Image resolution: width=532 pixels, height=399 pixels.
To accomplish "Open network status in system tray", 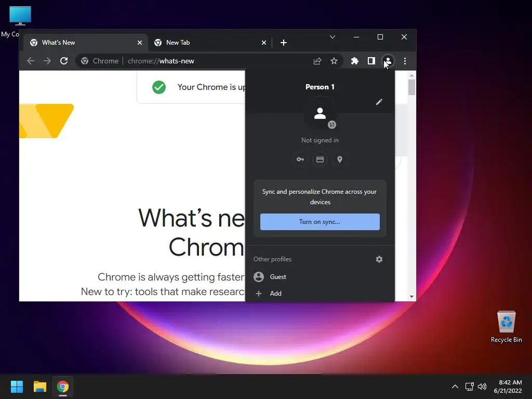I will point(470,387).
